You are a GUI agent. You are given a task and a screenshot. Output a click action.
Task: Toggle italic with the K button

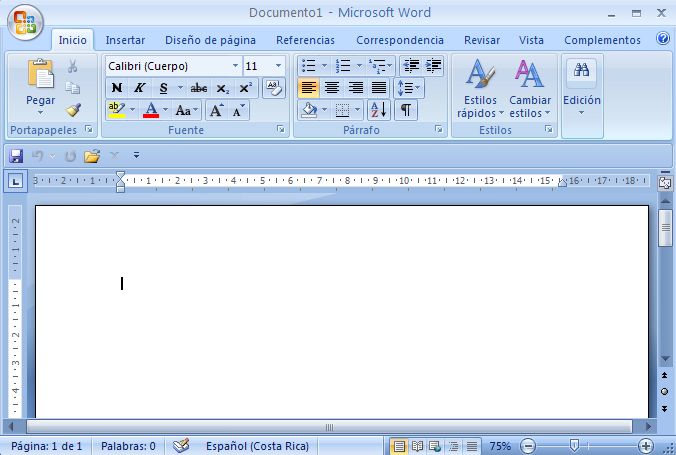click(139, 88)
